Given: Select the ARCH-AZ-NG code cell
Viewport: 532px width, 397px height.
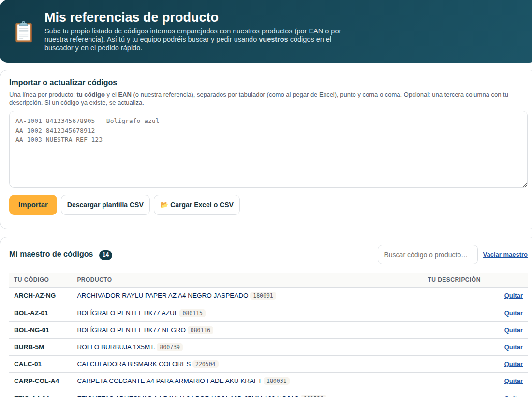Looking at the screenshot, I should click(35, 296).
